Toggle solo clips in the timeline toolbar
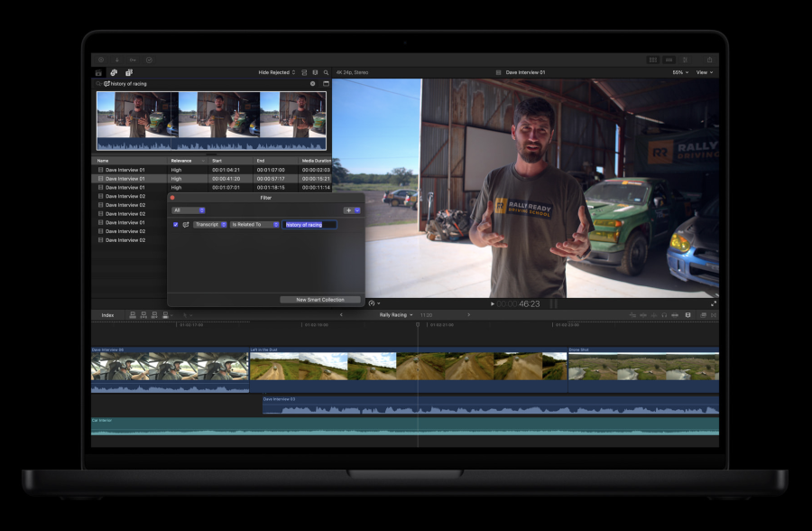The height and width of the screenshot is (531, 812). click(x=664, y=315)
